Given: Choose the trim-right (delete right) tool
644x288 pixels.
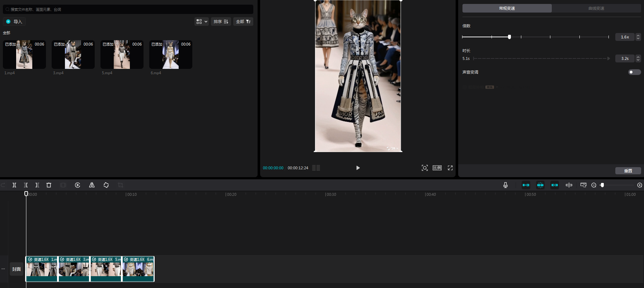Looking at the screenshot, I should pyautogui.click(x=37, y=185).
